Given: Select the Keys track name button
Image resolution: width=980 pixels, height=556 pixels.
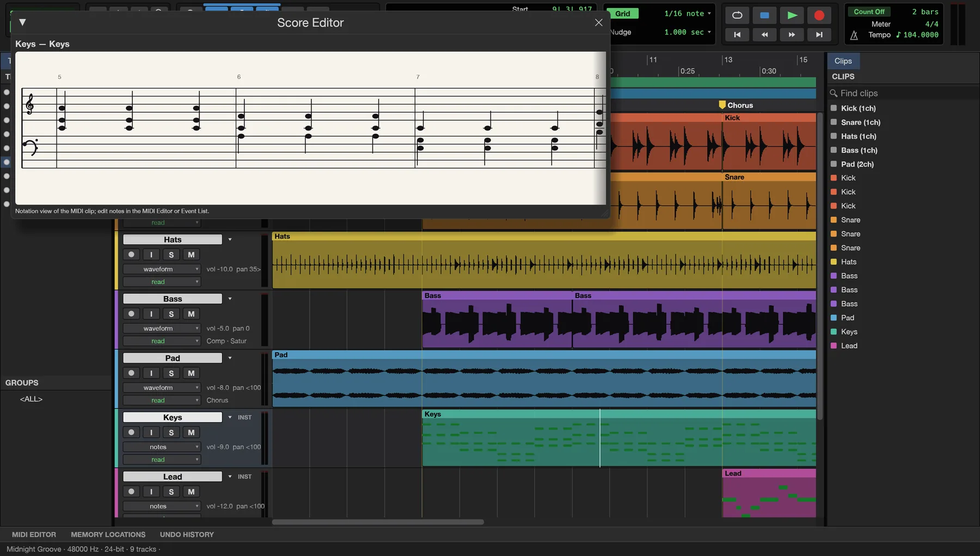Looking at the screenshot, I should pyautogui.click(x=173, y=417).
